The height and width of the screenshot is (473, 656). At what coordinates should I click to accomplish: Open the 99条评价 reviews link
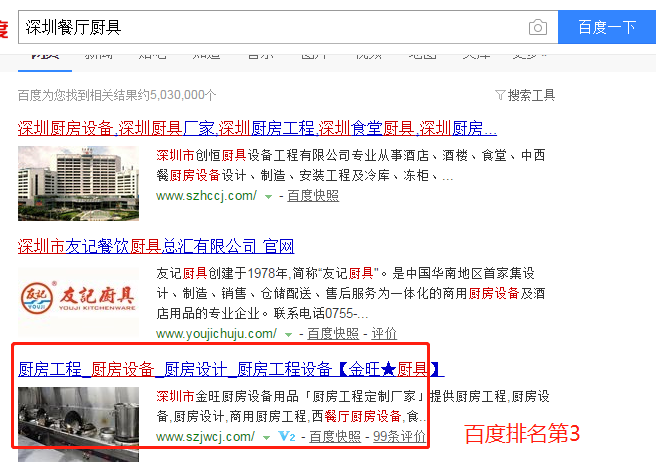[399, 437]
